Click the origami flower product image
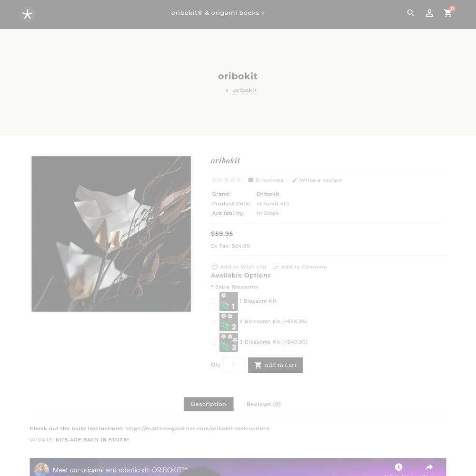476x476 pixels. click(111, 234)
